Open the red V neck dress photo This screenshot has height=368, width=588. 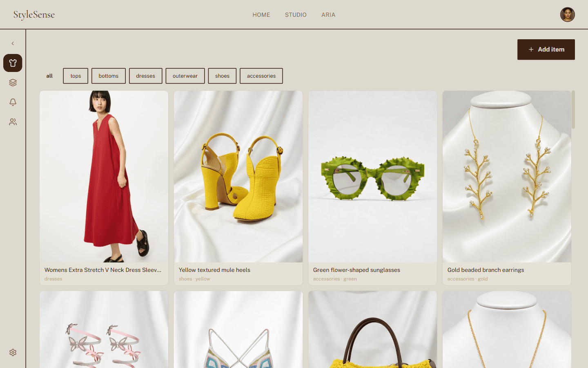(x=104, y=177)
